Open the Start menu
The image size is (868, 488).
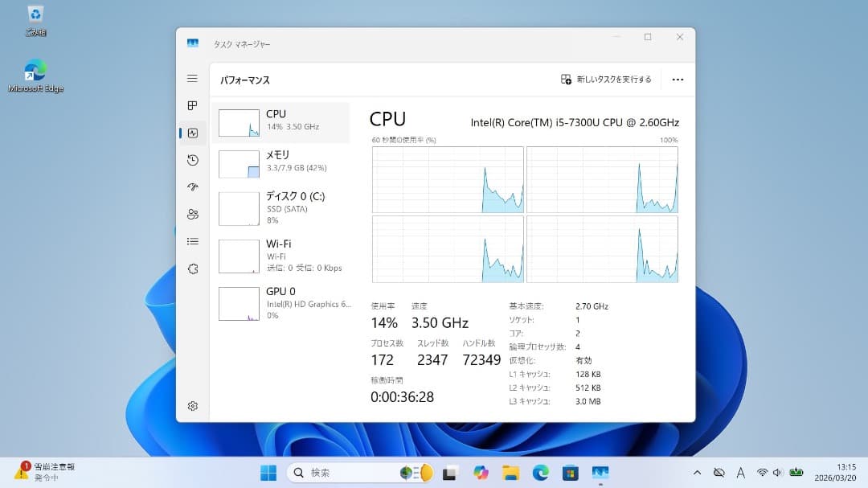tap(268, 473)
